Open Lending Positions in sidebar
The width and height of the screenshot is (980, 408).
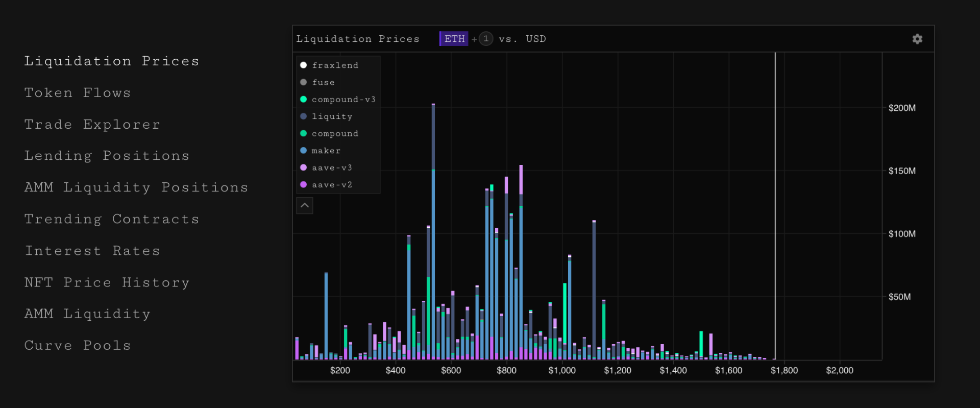coord(107,156)
